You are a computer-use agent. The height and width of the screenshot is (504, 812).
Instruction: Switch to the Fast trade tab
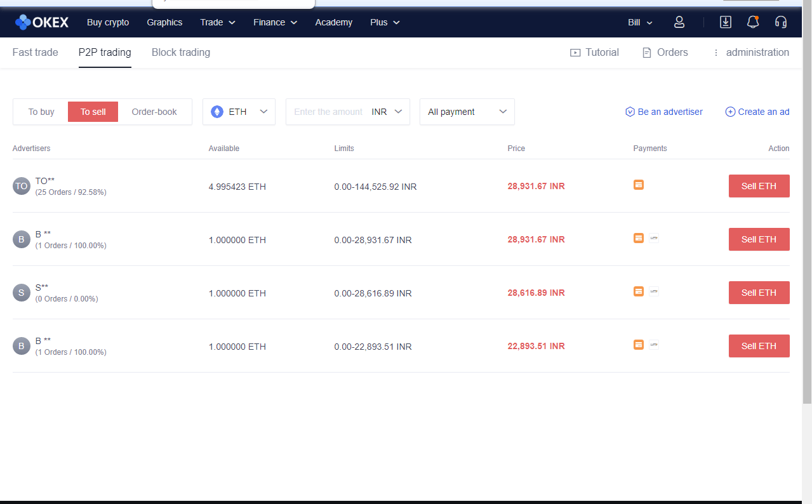pyautogui.click(x=35, y=53)
